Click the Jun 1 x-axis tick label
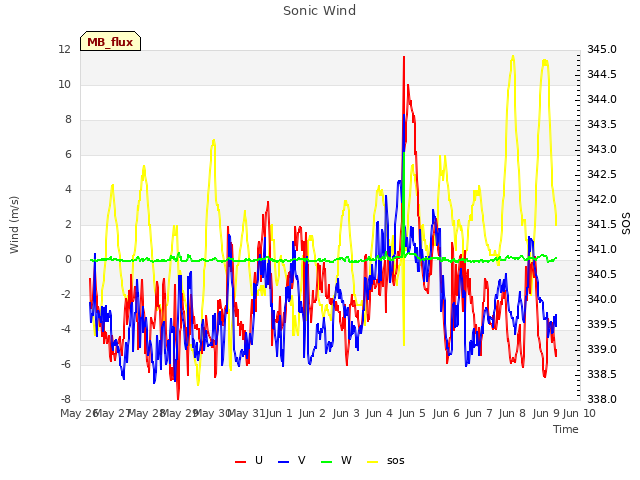Image resolution: width=640 pixels, height=480 pixels. point(279,413)
